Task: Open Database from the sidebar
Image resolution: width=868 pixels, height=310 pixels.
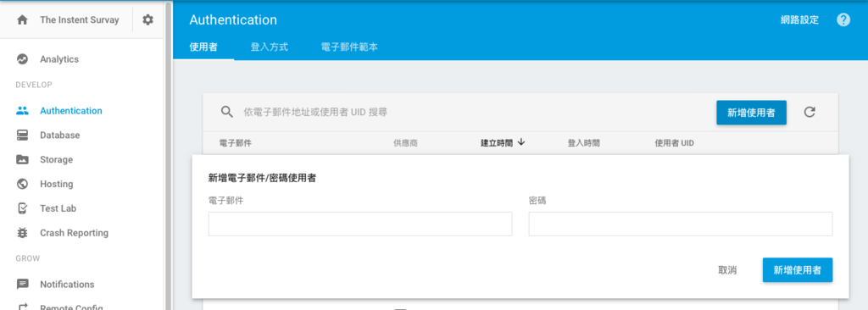Action: (x=60, y=135)
